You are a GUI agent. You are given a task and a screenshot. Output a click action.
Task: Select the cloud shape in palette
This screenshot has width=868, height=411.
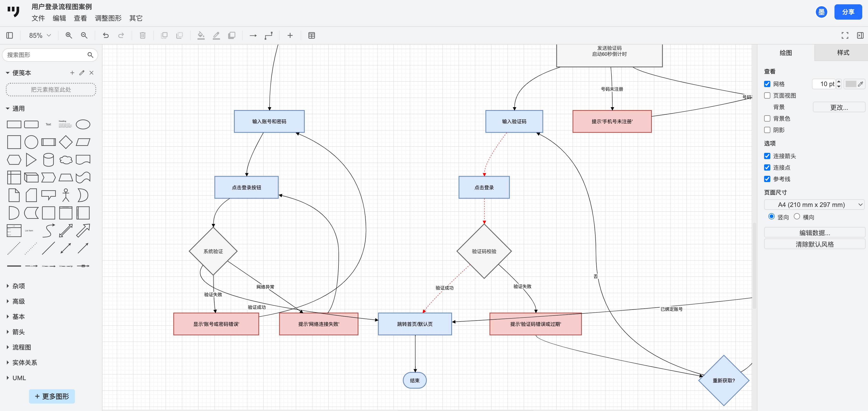(x=66, y=160)
